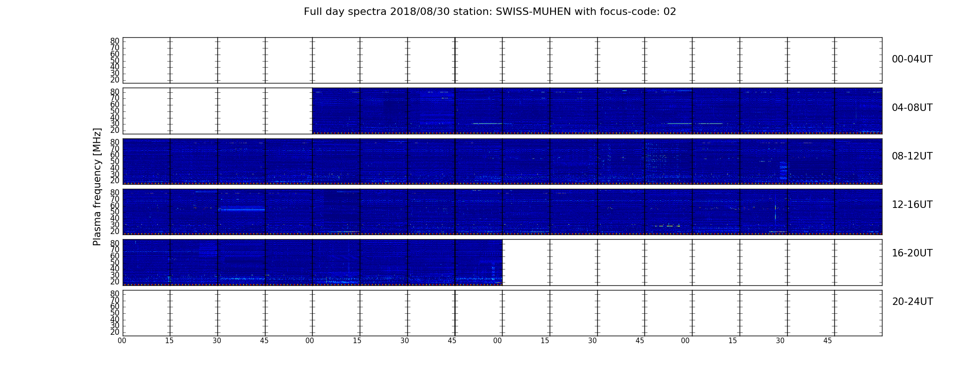Select the "08-12UT" row label
The height and width of the screenshot is (373, 980).
pos(912,156)
